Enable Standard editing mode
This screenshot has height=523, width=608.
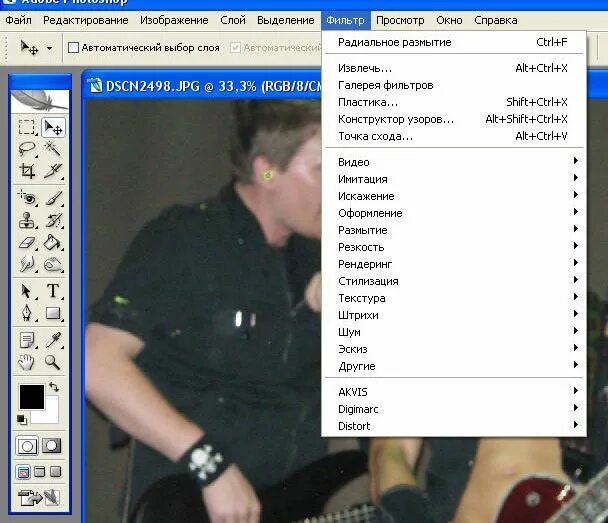pos(27,446)
